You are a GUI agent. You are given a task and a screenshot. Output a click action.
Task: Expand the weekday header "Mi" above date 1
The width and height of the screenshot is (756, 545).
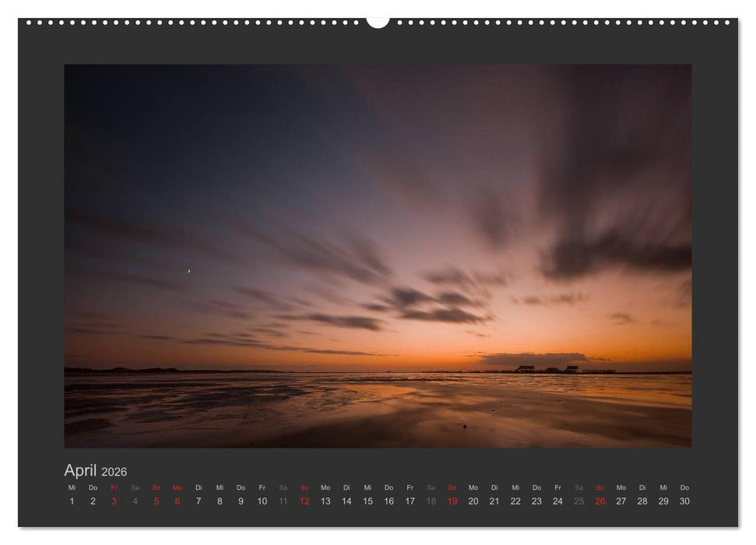coord(72,488)
